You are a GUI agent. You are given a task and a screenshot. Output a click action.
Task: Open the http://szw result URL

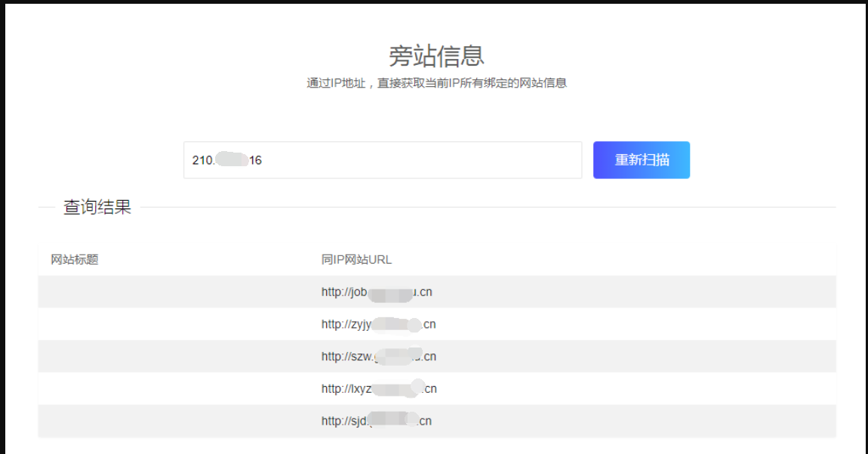(379, 357)
